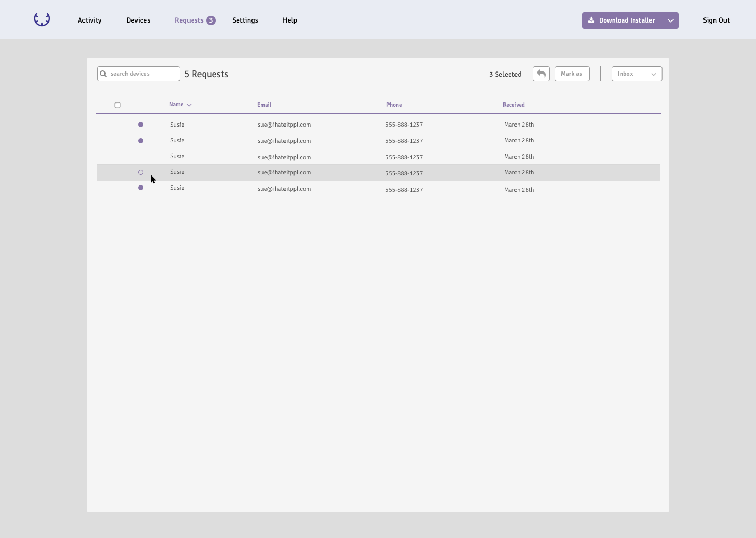This screenshot has width=756, height=538.
Task: Open the Help page
Action: coord(290,20)
